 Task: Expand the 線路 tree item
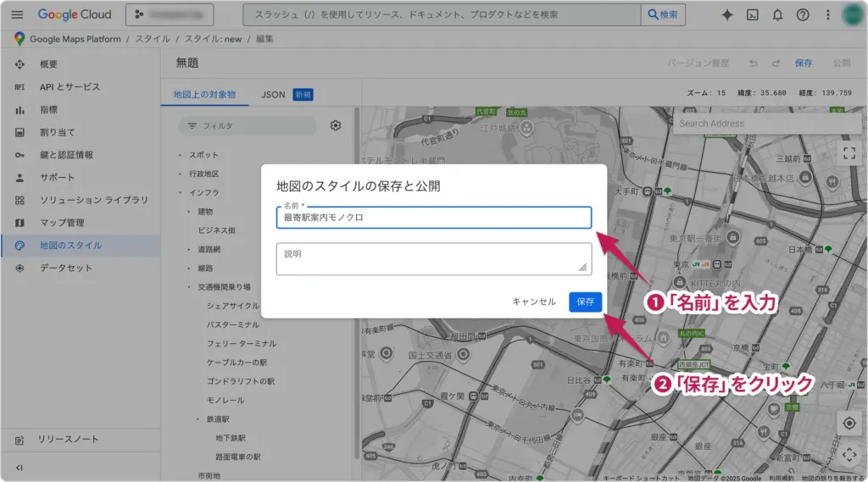pos(189,269)
